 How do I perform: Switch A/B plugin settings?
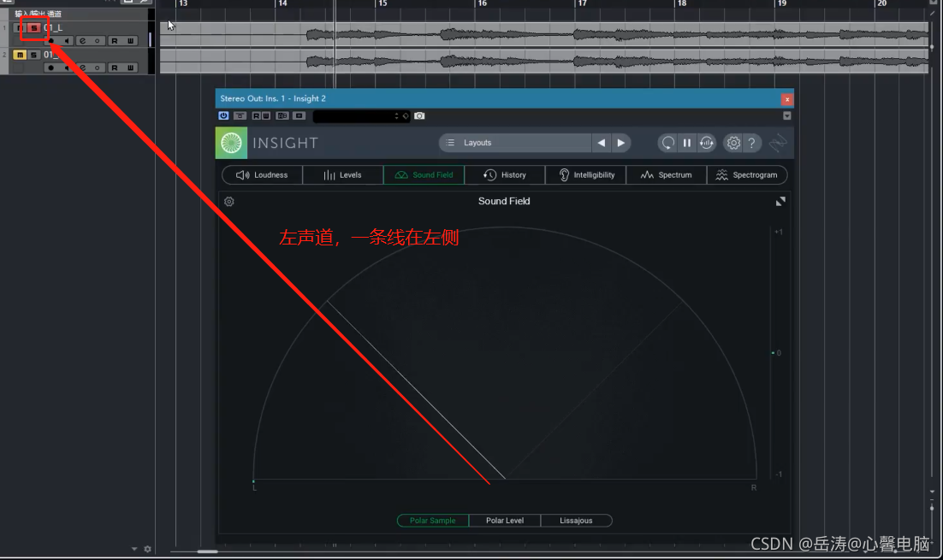282,116
